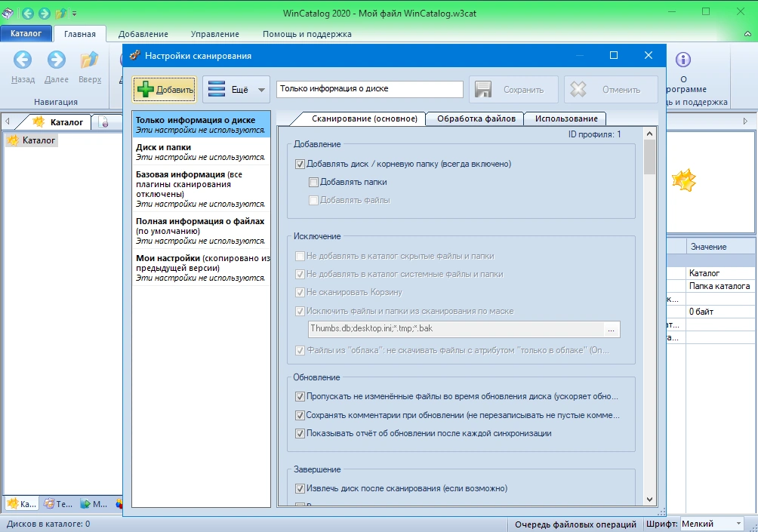The width and height of the screenshot is (758, 532).
Task: Open the Те... bottom panel tab
Action: pyautogui.click(x=58, y=504)
